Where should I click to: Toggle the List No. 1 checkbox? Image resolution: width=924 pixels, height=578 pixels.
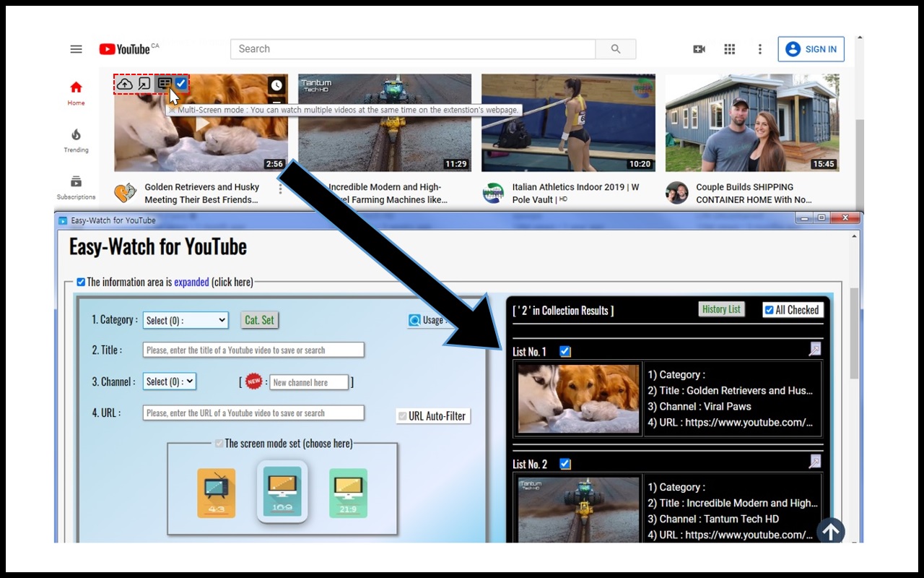coord(565,351)
